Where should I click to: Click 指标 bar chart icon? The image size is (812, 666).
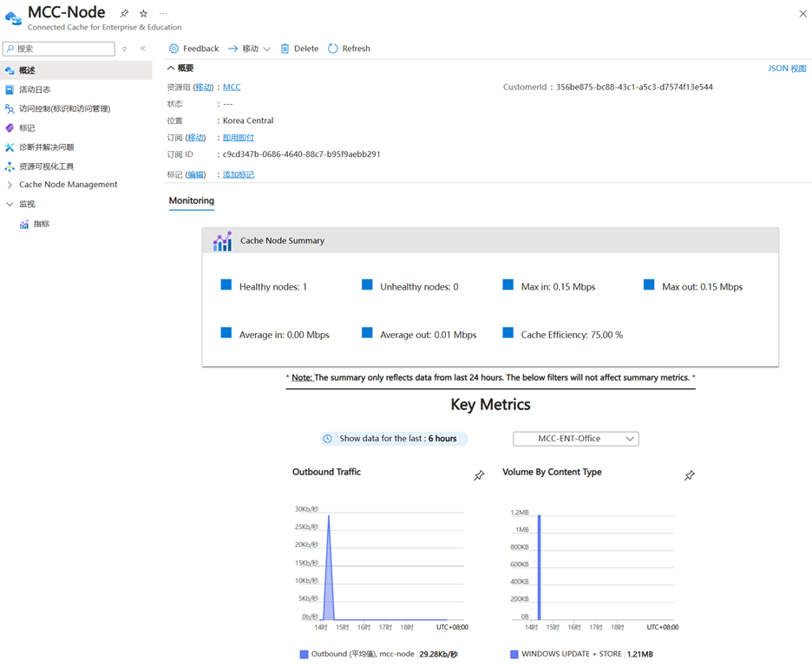(x=23, y=225)
